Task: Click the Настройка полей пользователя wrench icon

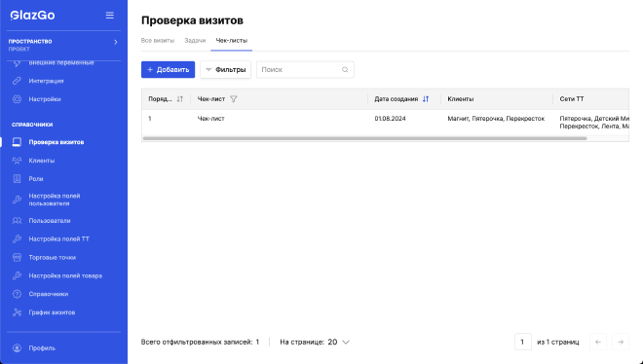Action: (17, 200)
